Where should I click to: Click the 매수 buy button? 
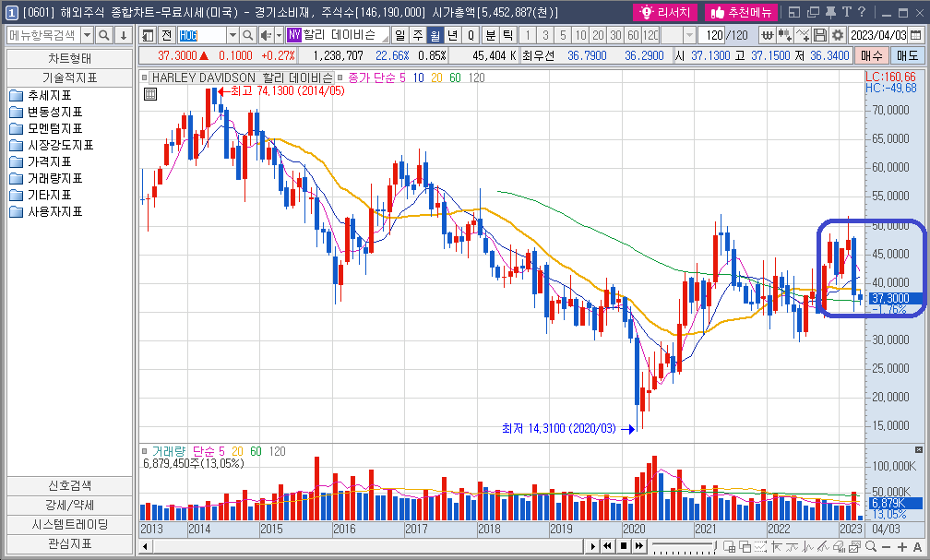pyautogui.click(x=872, y=55)
